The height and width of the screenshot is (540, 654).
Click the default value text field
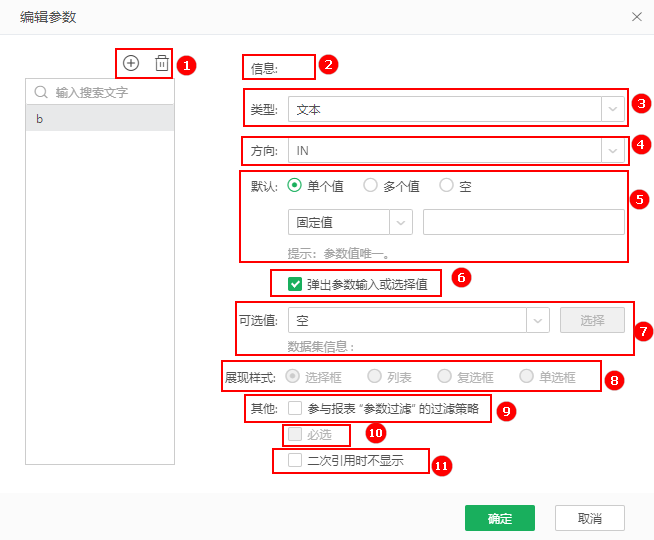pyautogui.click(x=523, y=222)
